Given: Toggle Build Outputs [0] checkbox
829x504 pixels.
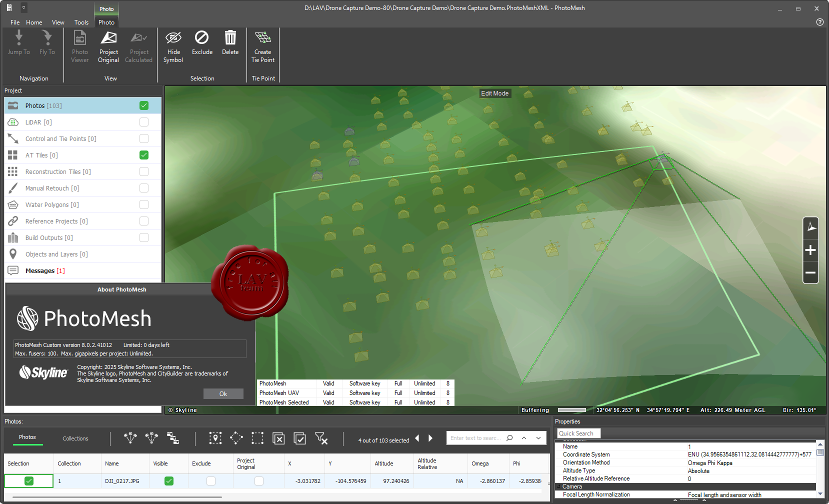Looking at the screenshot, I should click(144, 237).
